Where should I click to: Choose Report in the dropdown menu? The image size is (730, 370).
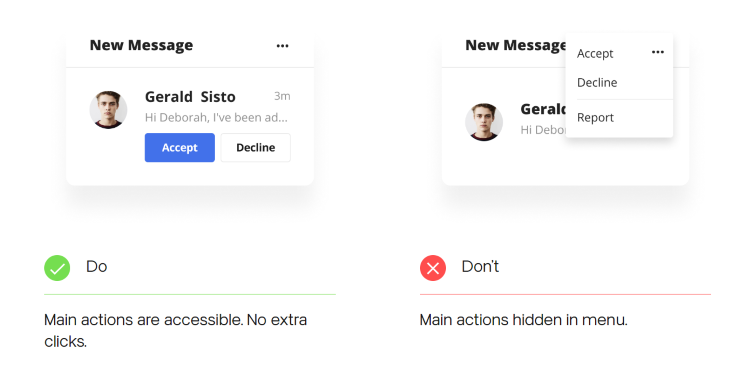point(595,118)
